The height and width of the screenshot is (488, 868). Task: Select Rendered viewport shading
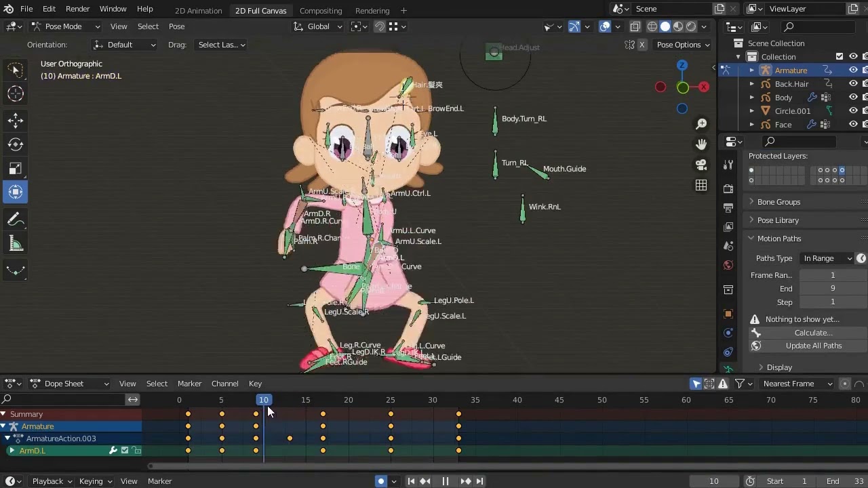(x=691, y=26)
